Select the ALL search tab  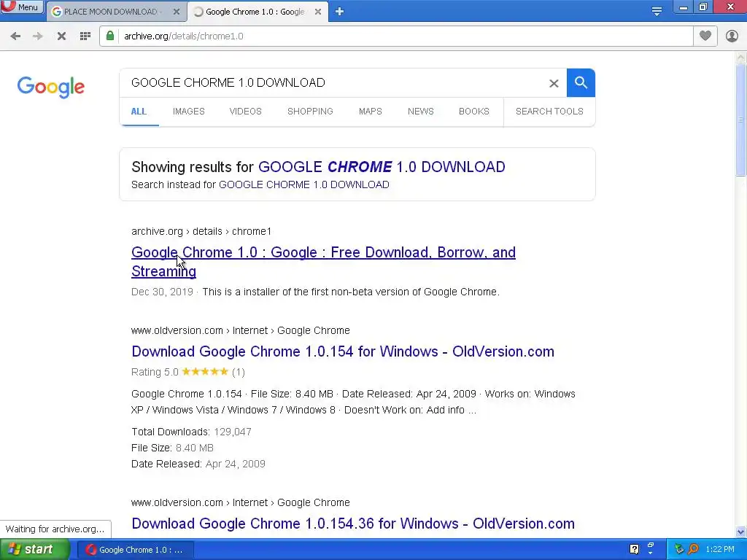(139, 112)
